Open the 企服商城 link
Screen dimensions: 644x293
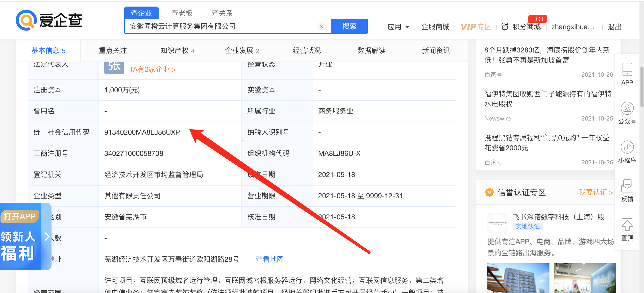(x=435, y=27)
